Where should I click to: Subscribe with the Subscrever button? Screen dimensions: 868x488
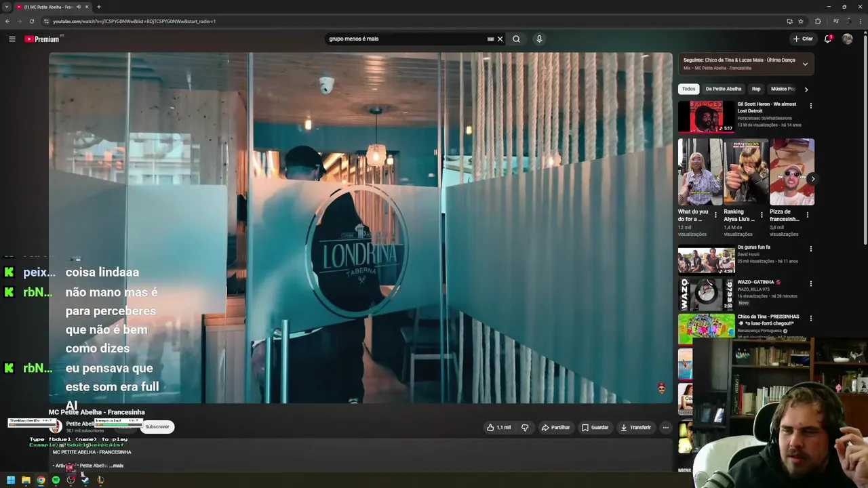click(x=157, y=427)
